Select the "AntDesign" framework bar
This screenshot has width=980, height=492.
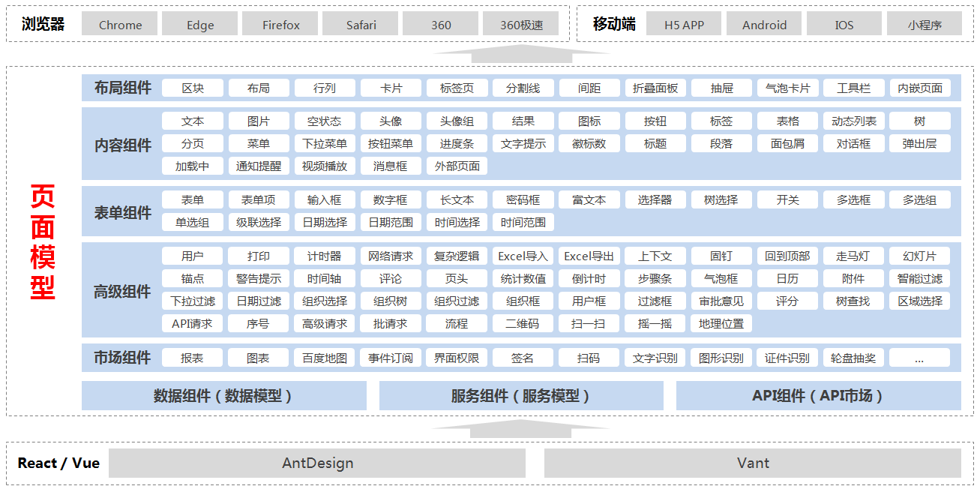tap(317, 463)
